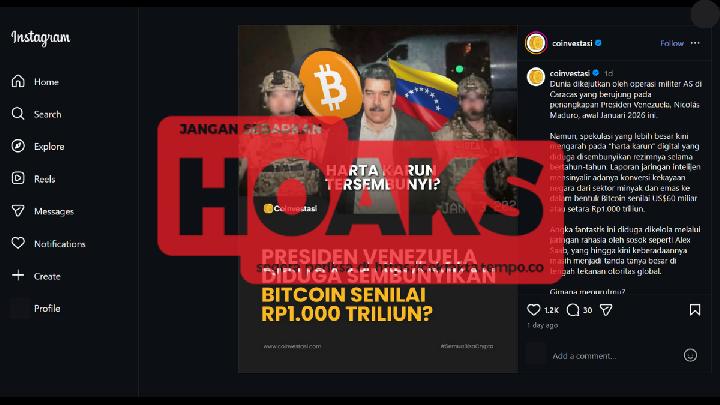Select the Explore menu label
720x405 pixels.
(49, 146)
